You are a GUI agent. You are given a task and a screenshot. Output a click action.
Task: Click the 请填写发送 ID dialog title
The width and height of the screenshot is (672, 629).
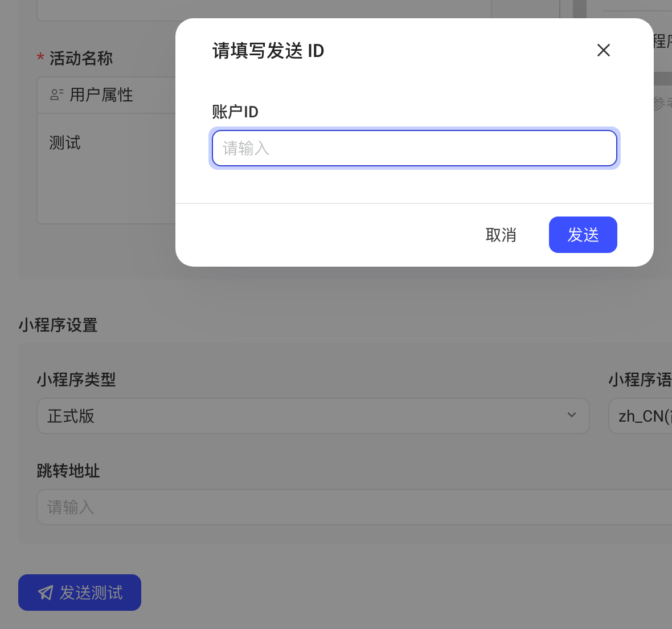point(268,51)
